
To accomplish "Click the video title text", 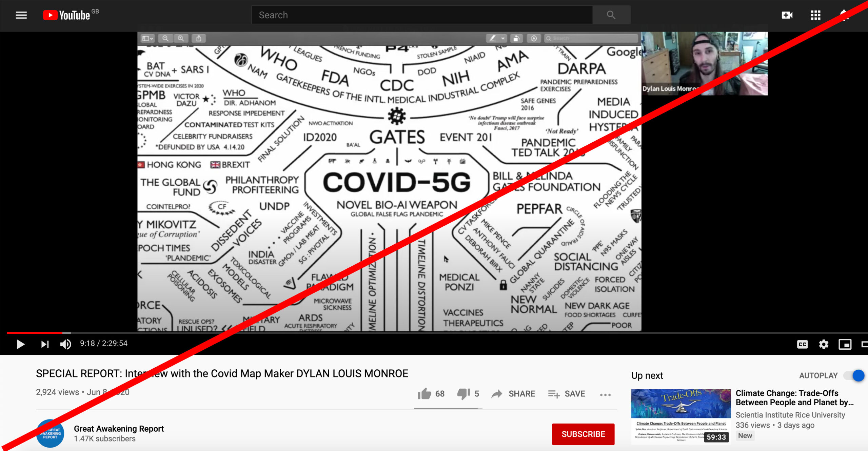I will pyautogui.click(x=222, y=373).
